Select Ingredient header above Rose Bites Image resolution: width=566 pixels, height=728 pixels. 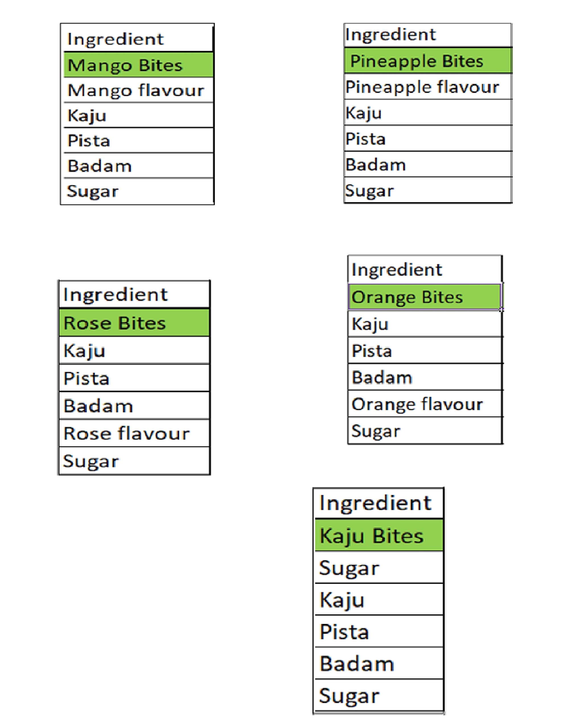pyautogui.click(x=134, y=294)
